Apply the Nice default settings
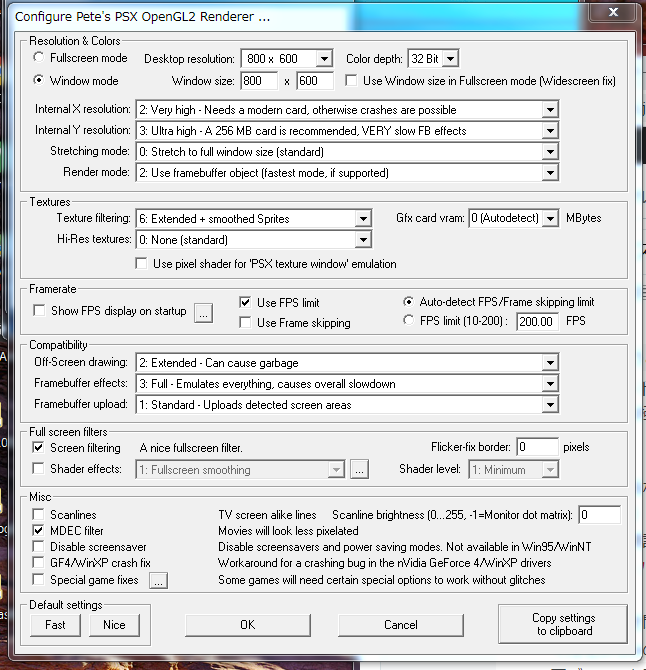This screenshot has width=646, height=670. coord(114,625)
